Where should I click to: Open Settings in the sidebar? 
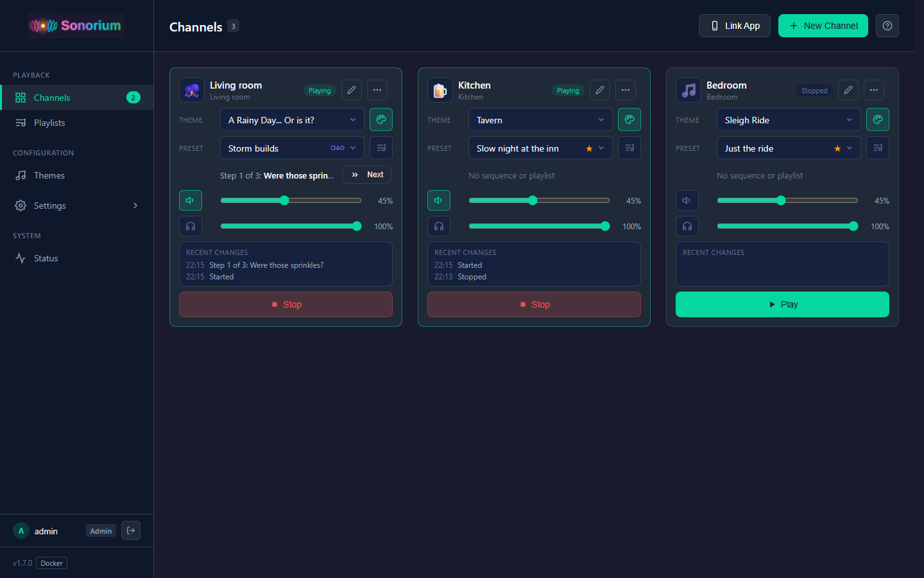(x=76, y=206)
